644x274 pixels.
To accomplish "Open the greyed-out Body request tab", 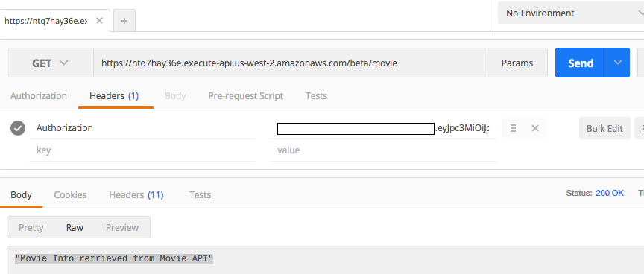I will (x=175, y=96).
